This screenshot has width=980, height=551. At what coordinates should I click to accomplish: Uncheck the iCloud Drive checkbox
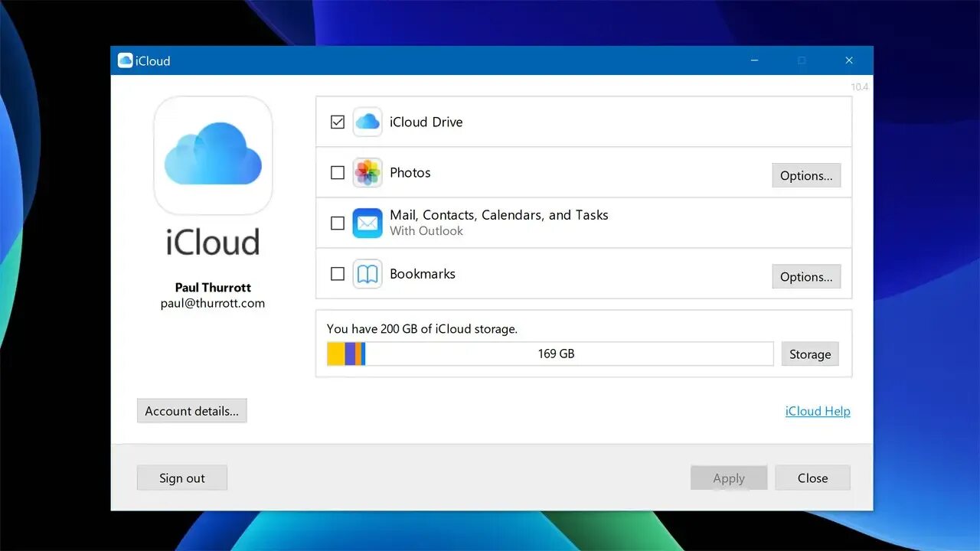coord(337,121)
